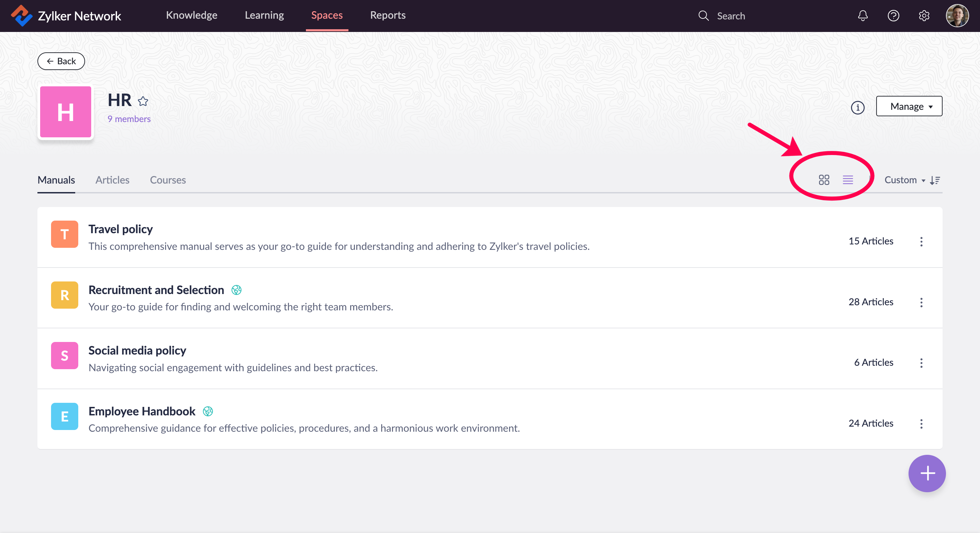Open more options for Travel policy
980x533 pixels.
point(921,241)
